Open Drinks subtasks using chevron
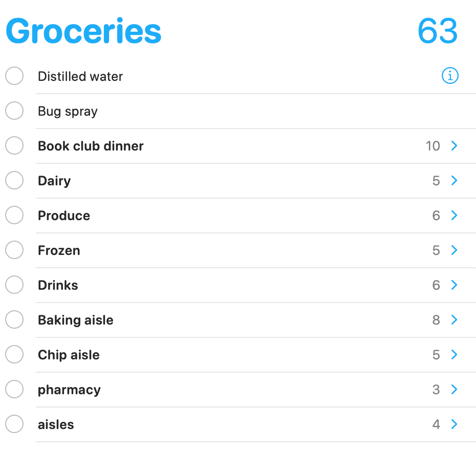The width and height of the screenshot is (476, 471). coord(454,285)
